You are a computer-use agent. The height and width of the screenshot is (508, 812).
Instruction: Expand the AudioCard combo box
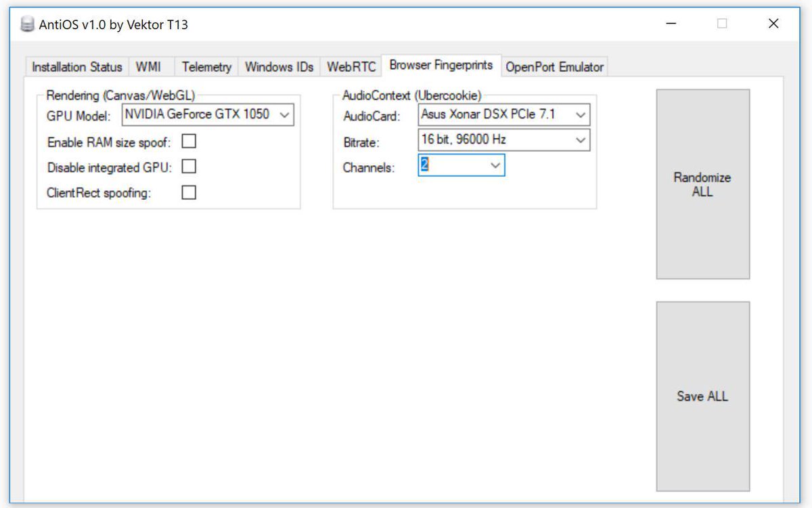click(x=503, y=114)
